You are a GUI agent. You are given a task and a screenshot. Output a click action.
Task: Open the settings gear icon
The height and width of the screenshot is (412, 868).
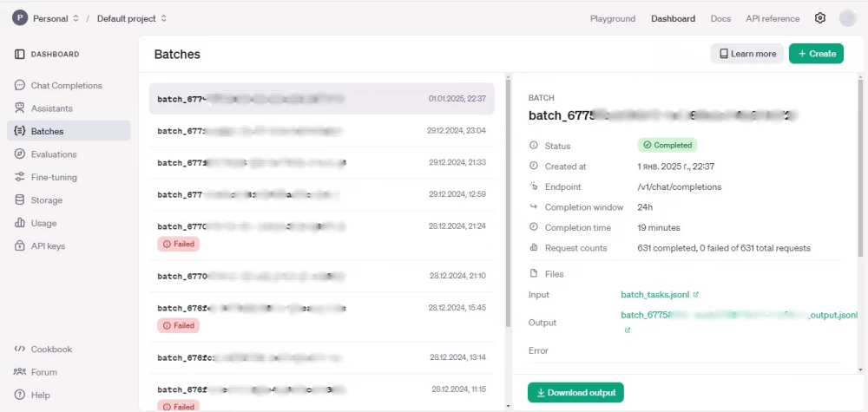(820, 18)
